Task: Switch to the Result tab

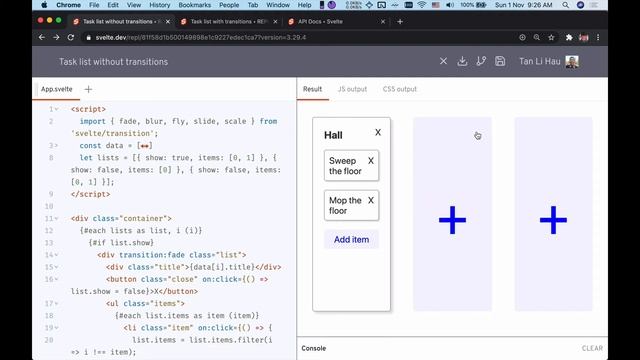Action: pyautogui.click(x=312, y=89)
